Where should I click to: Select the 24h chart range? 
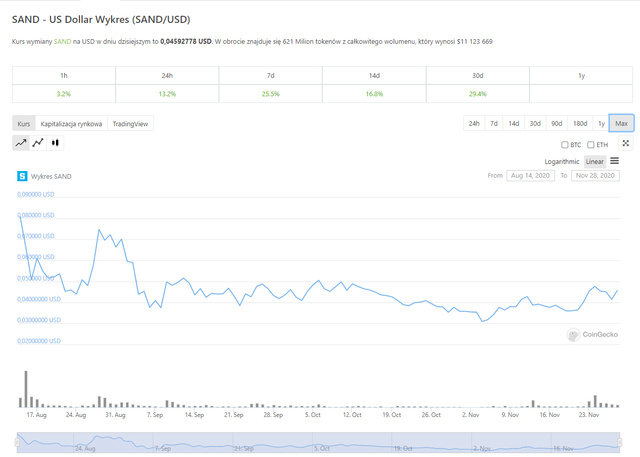474,123
